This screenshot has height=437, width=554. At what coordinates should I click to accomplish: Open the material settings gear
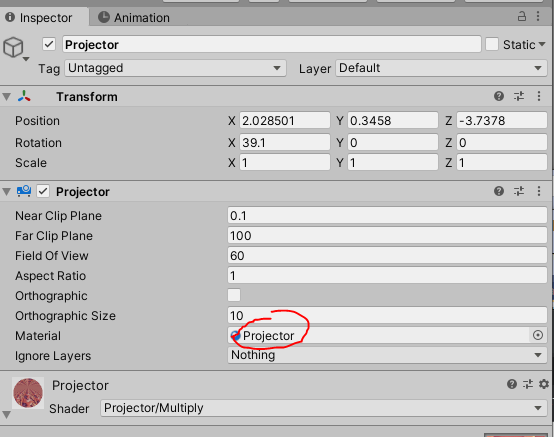click(x=544, y=384)
